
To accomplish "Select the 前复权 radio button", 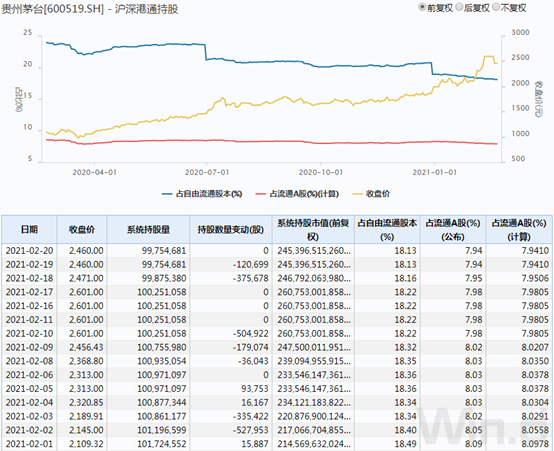I will click(x=422, y=7).
